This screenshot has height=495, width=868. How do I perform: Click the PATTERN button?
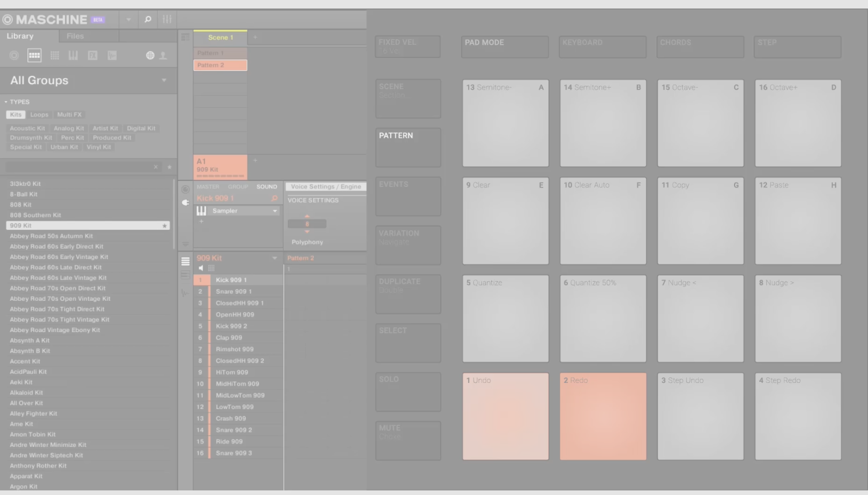pos(408,148)
